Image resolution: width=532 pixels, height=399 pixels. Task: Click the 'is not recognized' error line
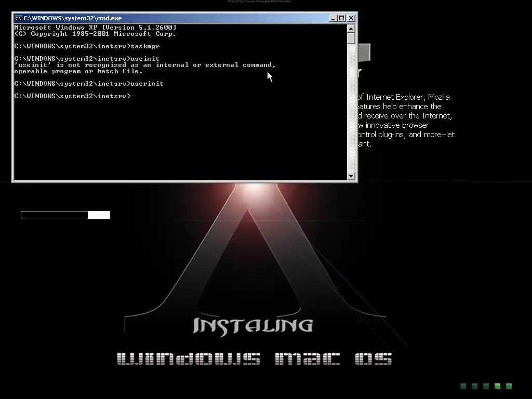pos(145,65)
